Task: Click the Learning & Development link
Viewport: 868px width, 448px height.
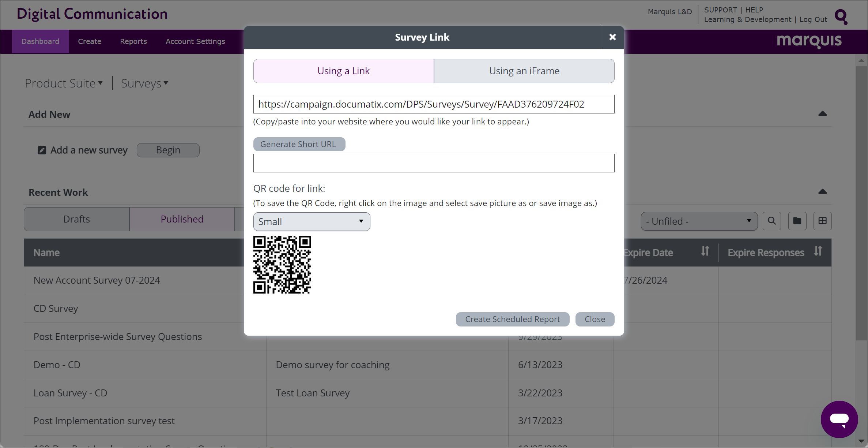Action: 747,19
